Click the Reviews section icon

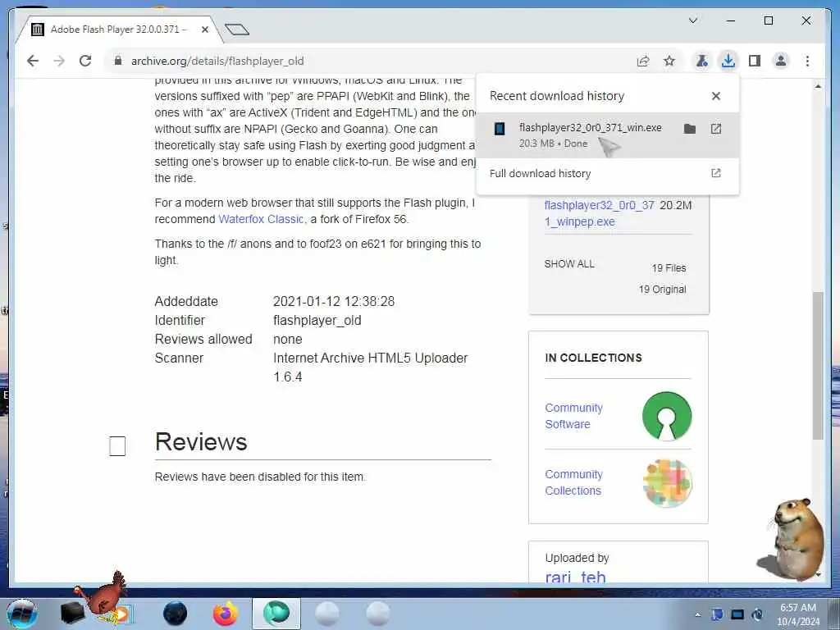coord(117,445)
